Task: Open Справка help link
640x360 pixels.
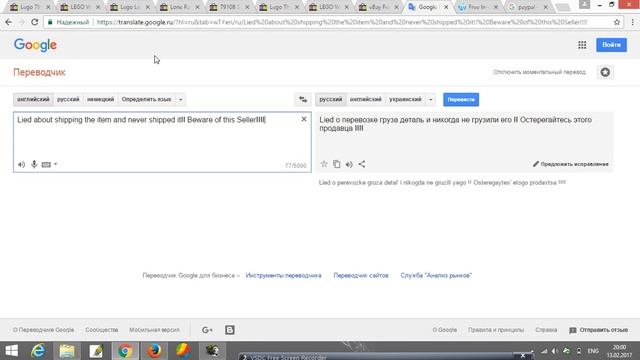Action: click(x=546, y=330)
